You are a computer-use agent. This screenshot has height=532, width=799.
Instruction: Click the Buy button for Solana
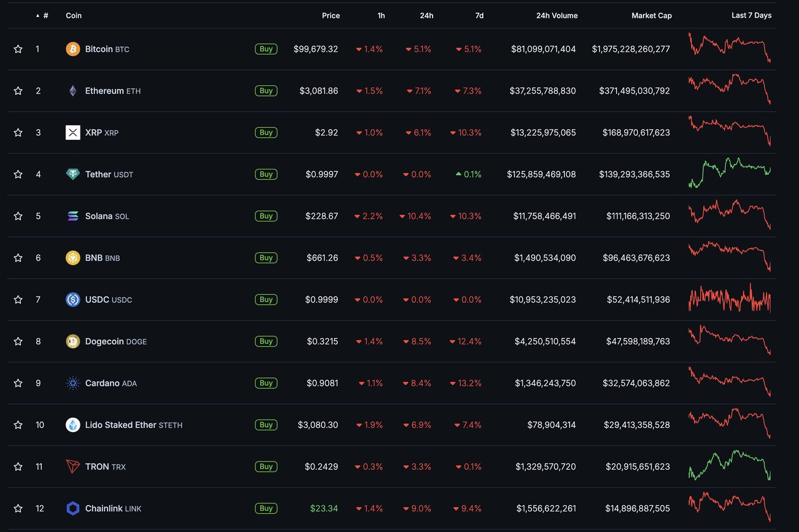(266, 216)
